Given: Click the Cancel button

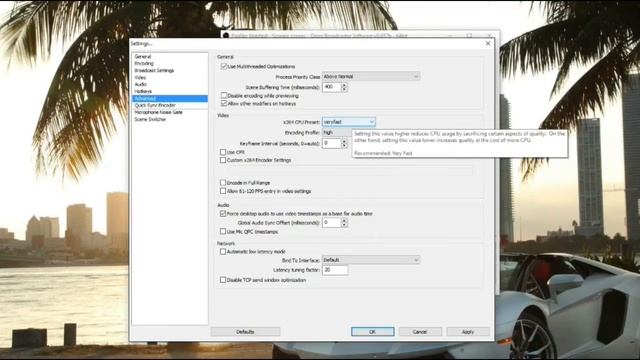Looking at the screenshot, I should (x=420, y=332).
